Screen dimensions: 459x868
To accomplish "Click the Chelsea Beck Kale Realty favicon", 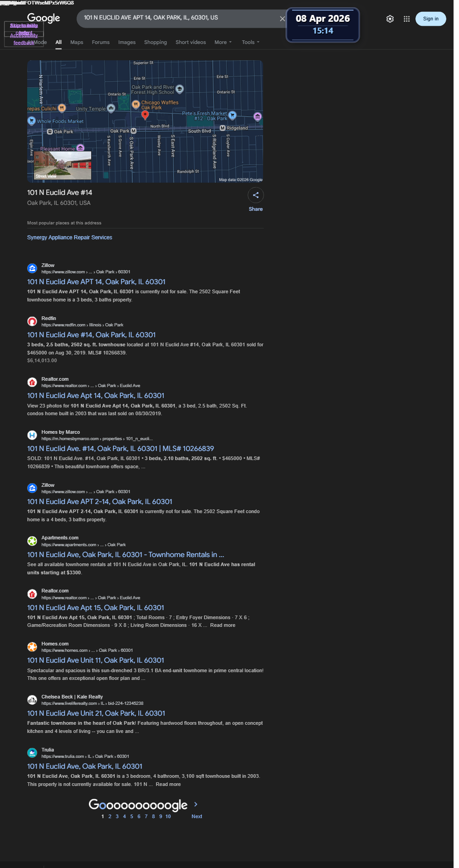I will tap(32, 700).
